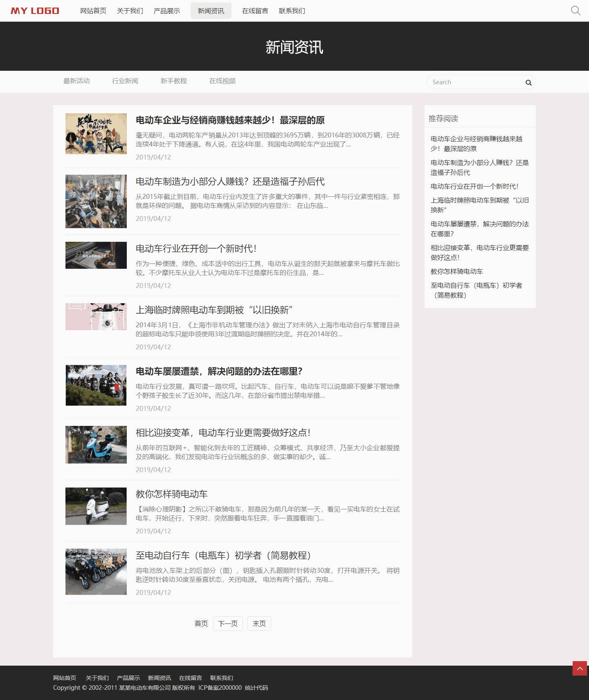Submit search with magnifier button in Search box
Viewport: 589px width, 700px height.
(528, 82)
